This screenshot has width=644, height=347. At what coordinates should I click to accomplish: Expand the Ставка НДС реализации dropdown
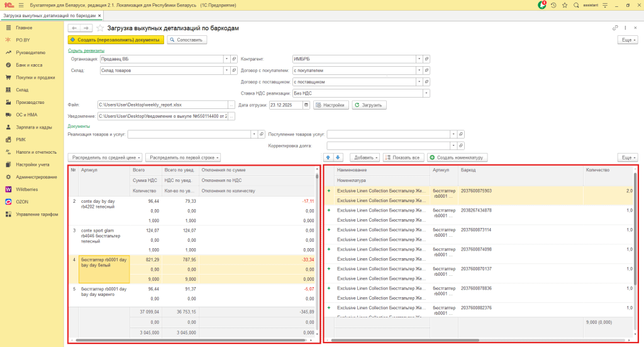[x=426, y=93]
